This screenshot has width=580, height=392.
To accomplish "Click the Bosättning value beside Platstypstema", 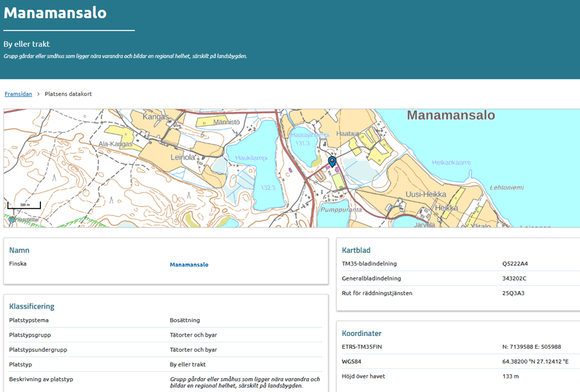I will 185,320.
